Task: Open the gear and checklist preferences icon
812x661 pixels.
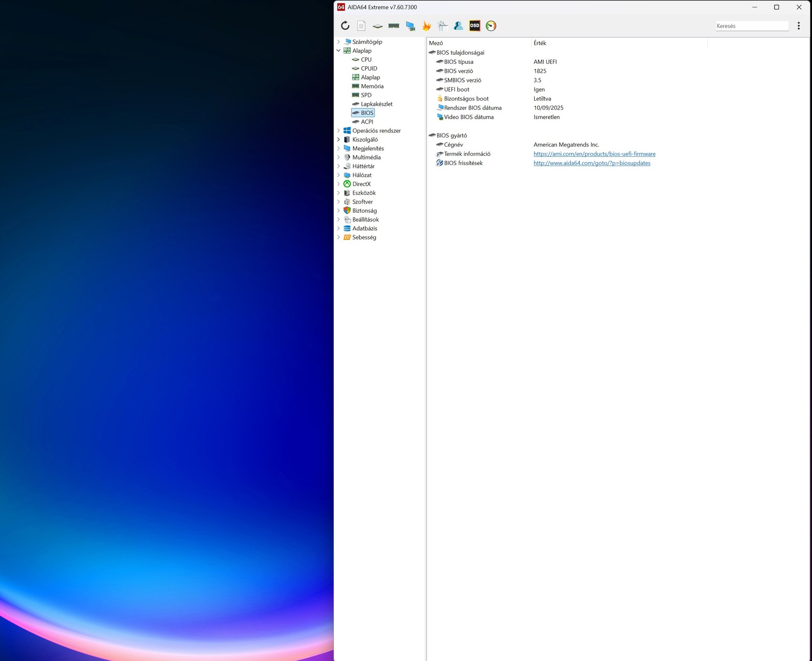Action: 443,26
